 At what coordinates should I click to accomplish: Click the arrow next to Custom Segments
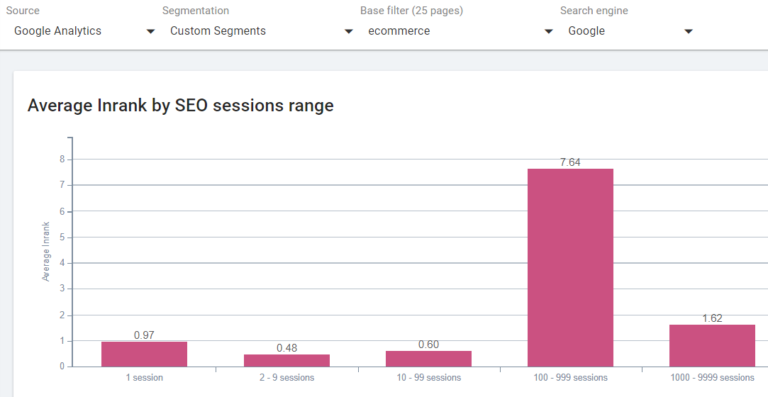348,31
